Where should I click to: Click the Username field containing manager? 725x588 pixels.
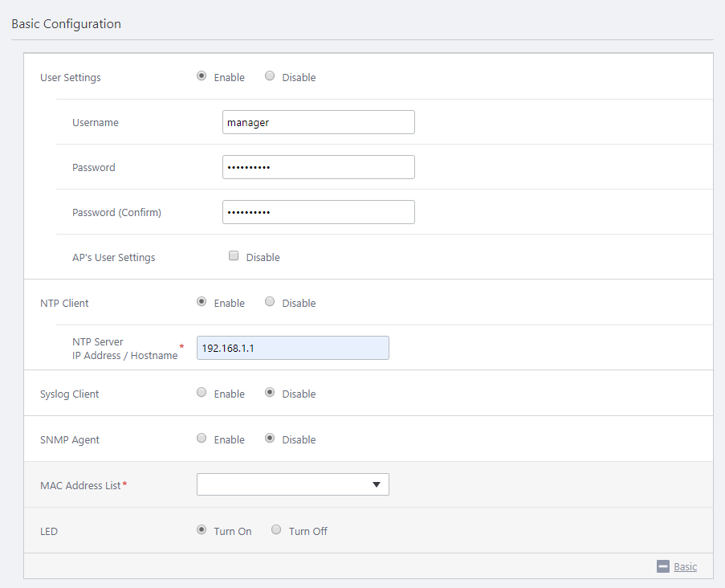point(318,122)
